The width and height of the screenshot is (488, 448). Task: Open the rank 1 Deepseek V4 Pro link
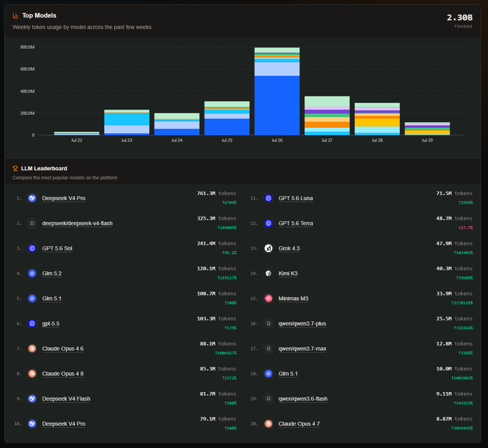[64, 198]
